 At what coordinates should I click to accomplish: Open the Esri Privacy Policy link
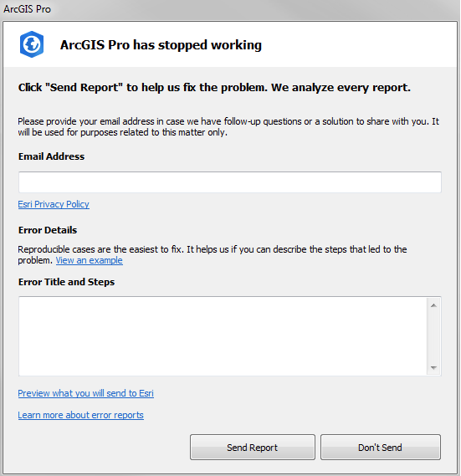[54, 204]
